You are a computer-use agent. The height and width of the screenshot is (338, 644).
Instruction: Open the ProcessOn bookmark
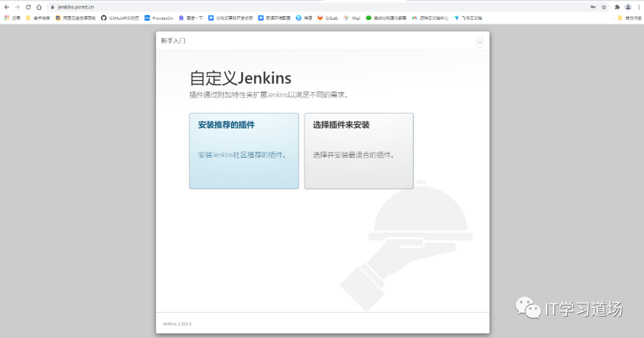[x=159, y=18]
